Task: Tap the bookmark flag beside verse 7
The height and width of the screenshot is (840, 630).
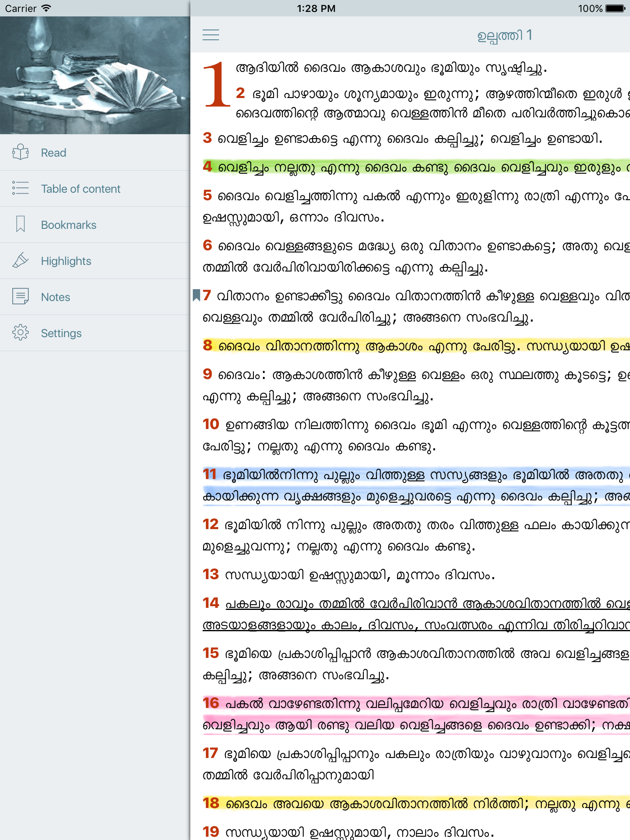Action: pos(196,295)
